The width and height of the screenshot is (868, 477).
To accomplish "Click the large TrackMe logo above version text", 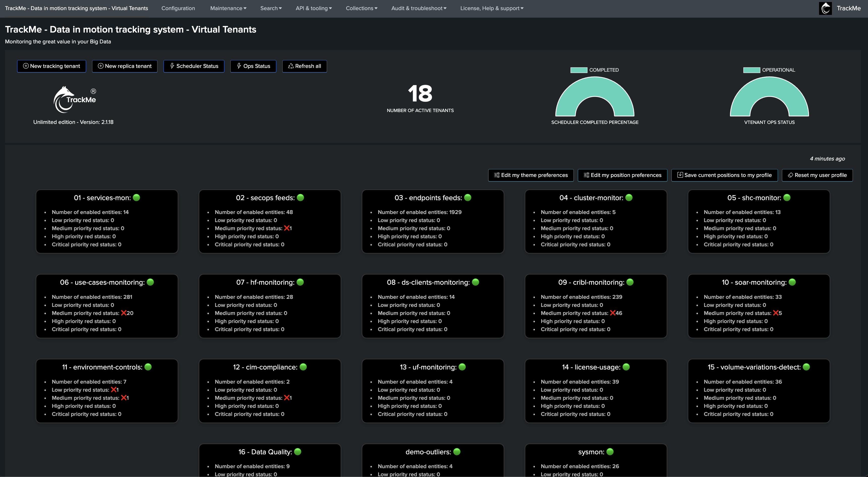I will [75, 100].
